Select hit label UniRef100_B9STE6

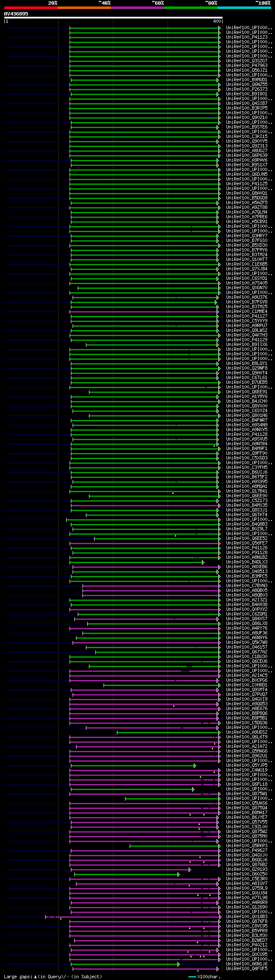[x=247, y=127]
